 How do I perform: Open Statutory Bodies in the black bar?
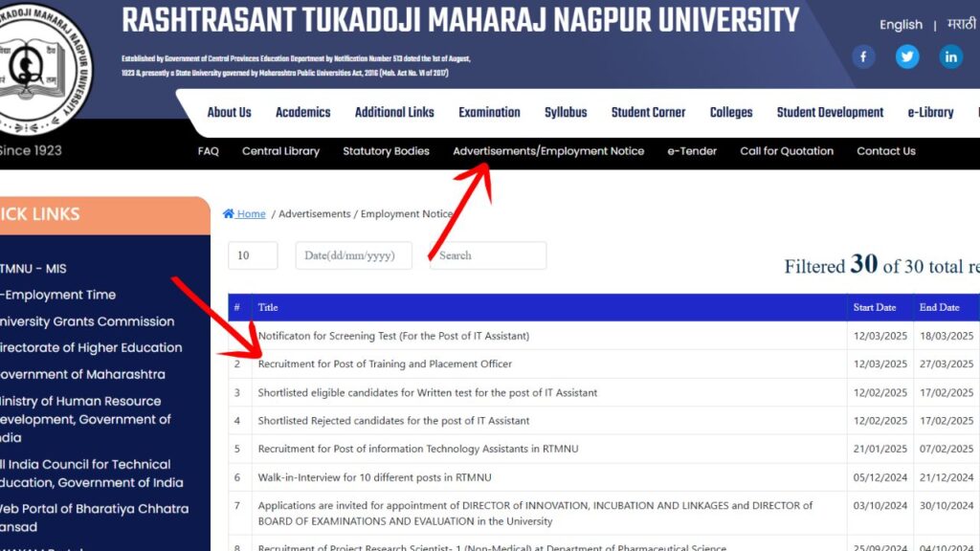pos(387,151)
